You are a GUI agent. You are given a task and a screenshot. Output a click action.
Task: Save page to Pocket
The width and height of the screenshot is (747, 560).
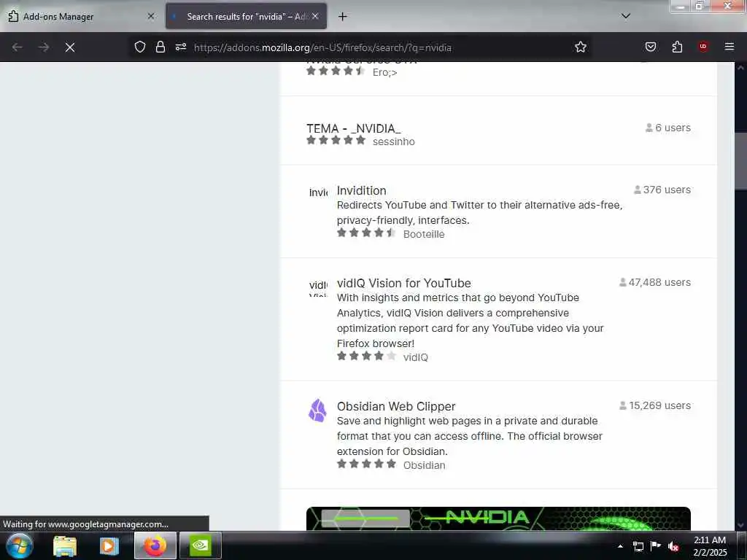tap(650, 47)
